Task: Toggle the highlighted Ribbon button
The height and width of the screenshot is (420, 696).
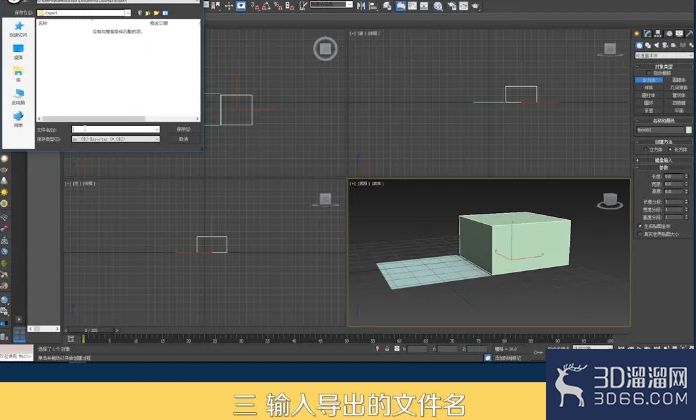Action: pos(400,6)
